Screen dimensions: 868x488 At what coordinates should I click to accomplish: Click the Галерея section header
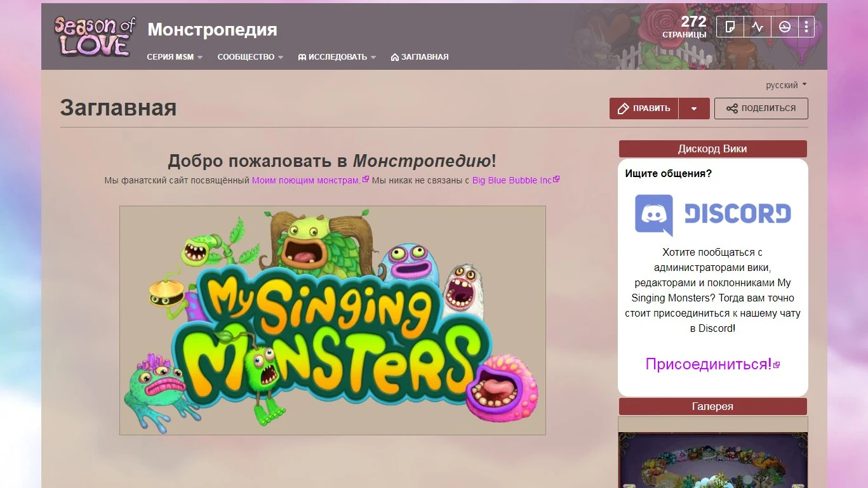click(x=712, y=407)
